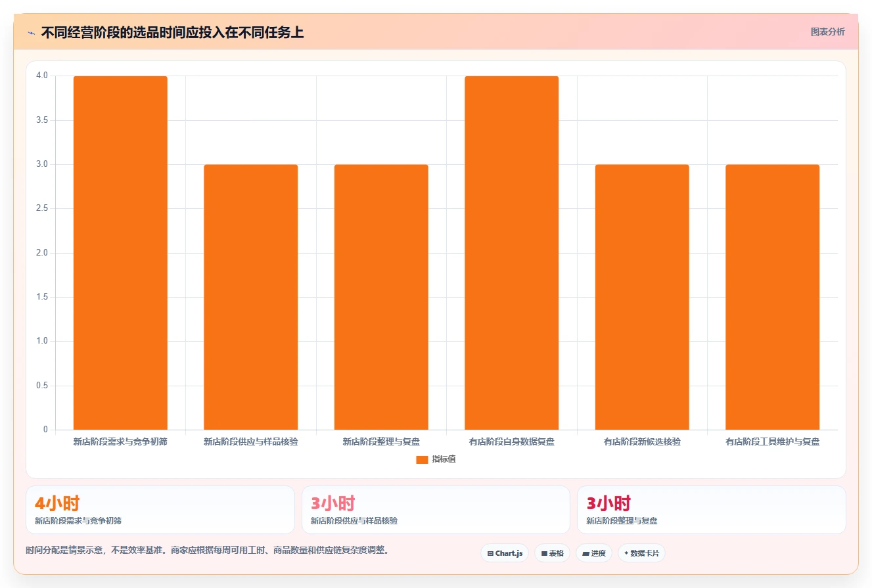Click card caption 新店阶段供应与样品核验 under 3小时
The image size is (872, 588).
pos(354,521)
